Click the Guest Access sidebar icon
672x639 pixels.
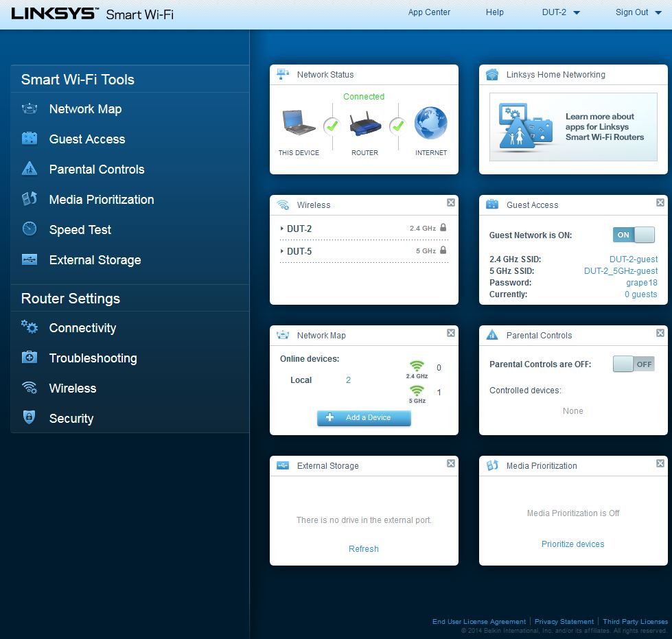(30, 139)
